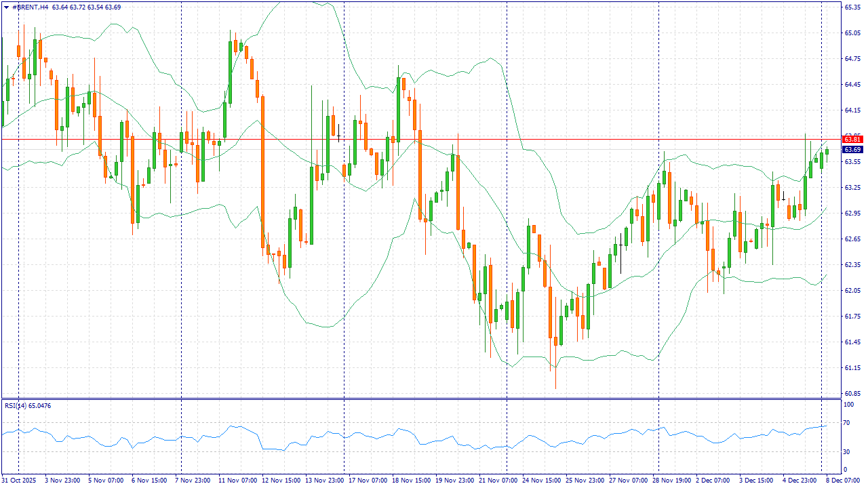Image resolution: width=868 pixels, height=488 pixels.
Task: Click the 8 Dec 07:00 time label
Action: click(842, 480)
